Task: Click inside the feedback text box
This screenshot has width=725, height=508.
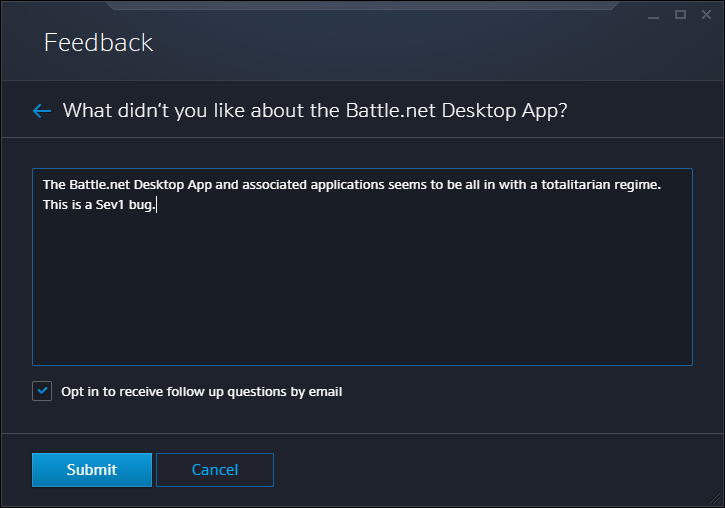Action: [x=362, y=267]
